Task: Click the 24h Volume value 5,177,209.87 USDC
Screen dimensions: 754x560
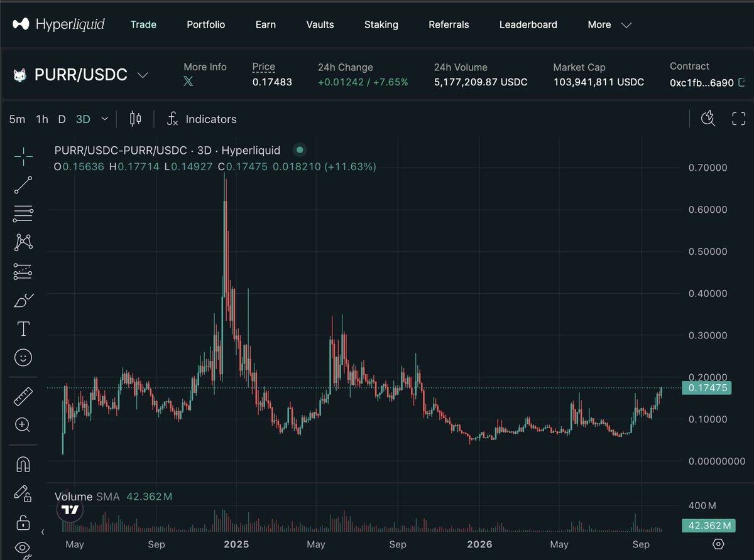Action: coord(481,82)
